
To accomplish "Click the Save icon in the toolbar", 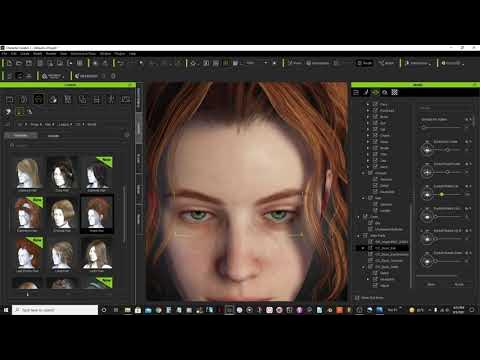I will [x=29, y=63].
